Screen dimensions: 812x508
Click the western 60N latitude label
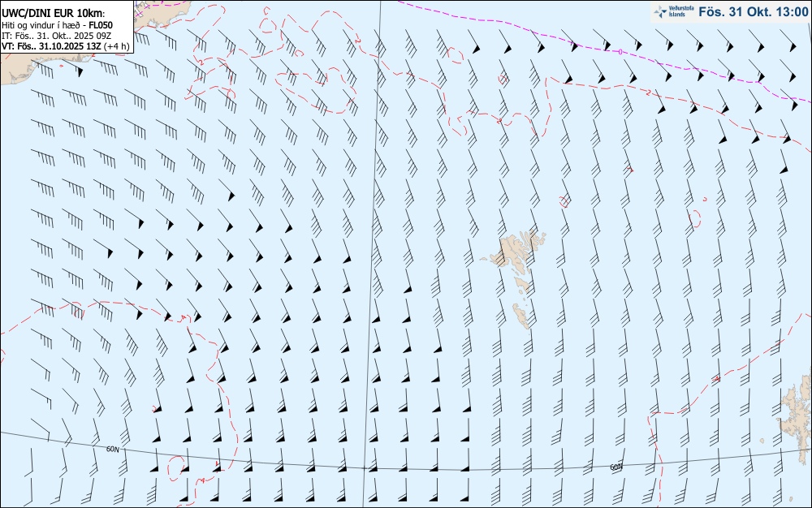(x=112, y=449)
